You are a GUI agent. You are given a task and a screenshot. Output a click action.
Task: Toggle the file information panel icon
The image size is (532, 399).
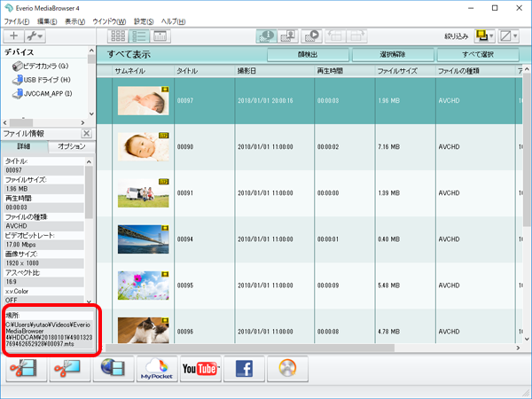pyautogui.click(x=266, y=36)
